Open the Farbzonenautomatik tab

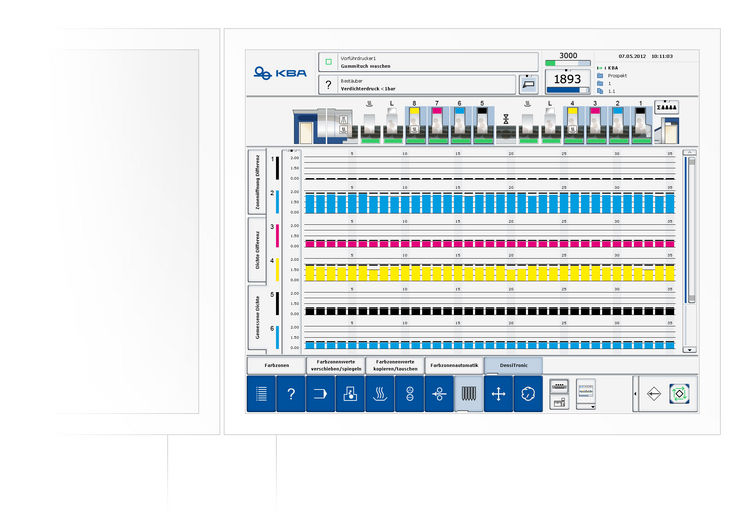[x=454, y=366]
